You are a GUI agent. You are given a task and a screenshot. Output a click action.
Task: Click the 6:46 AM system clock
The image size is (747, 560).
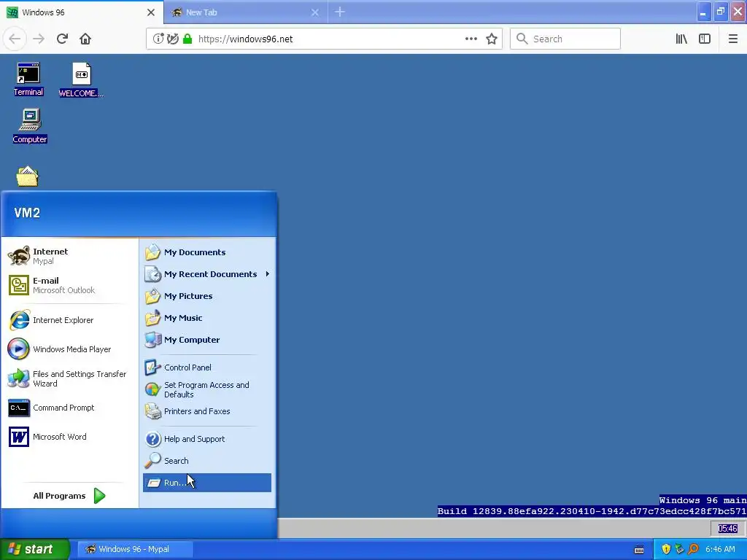(x=720, y=549)
